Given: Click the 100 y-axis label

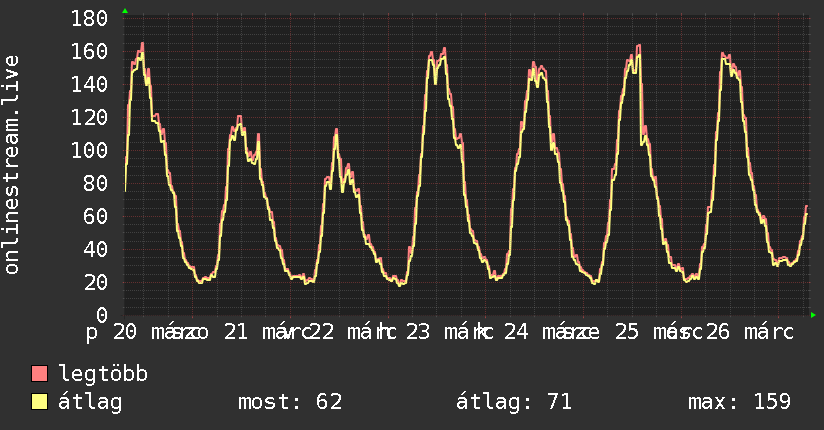Looking at the screenshot, I should point(89,151).
